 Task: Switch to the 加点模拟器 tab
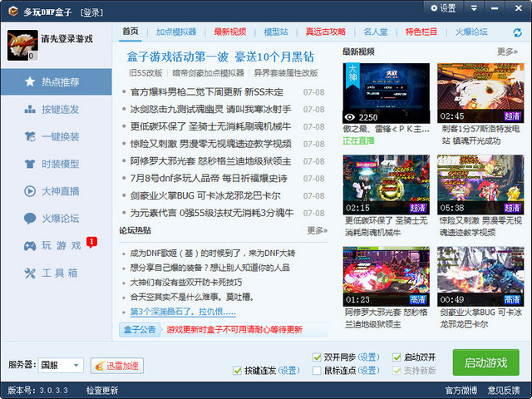176,32
